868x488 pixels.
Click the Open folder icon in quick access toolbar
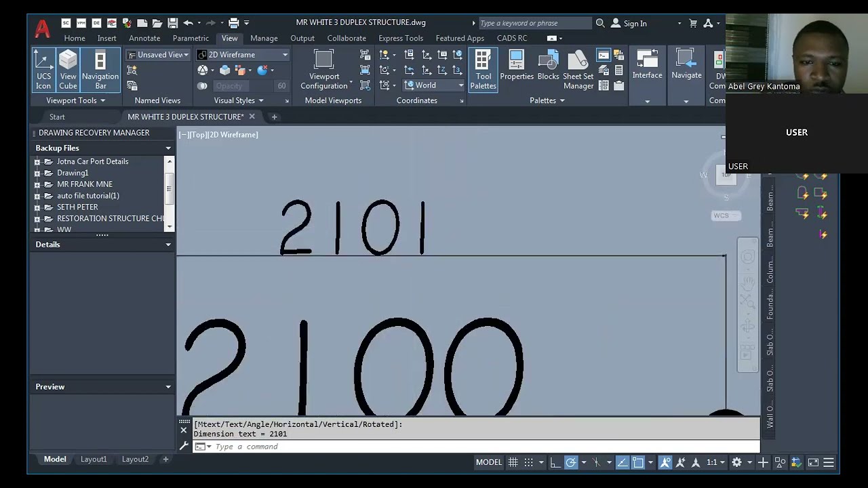[157, 23]
